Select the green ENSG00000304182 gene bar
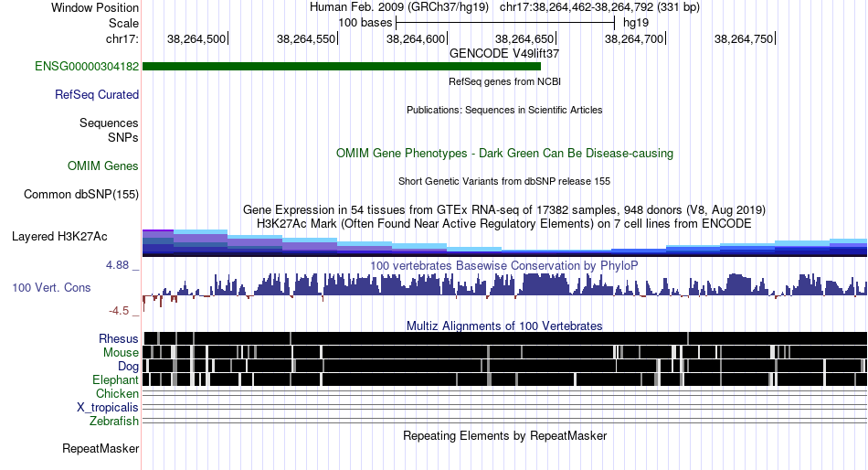The image size is (868, 470). (x=342, y=67)
